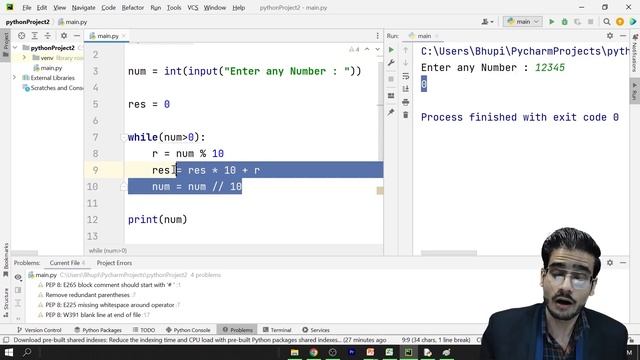The image size is (640, 360).
Task: Toggle Soft-Wrap in Run console
Action: 405,76
